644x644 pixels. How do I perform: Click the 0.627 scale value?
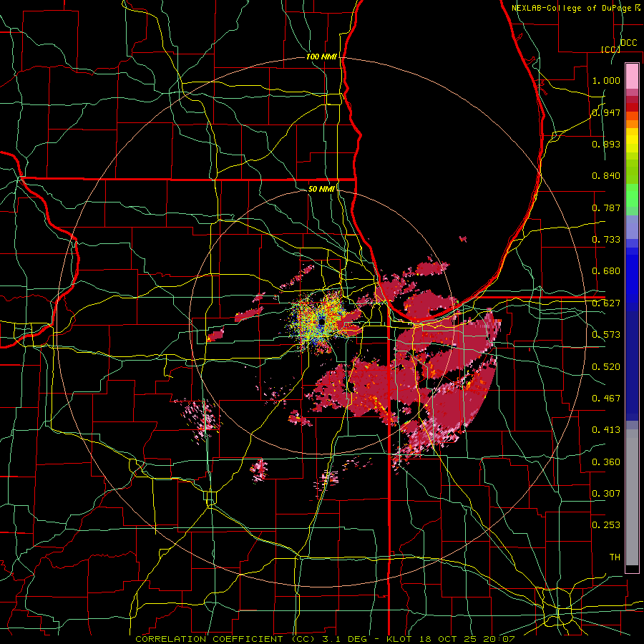pos(606,303)
